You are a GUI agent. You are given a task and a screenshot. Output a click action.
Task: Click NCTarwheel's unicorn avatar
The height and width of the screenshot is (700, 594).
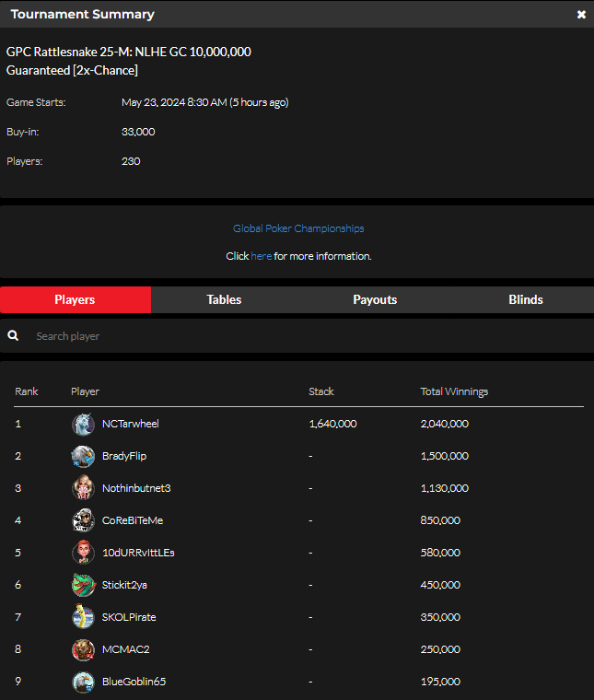point(84,424)
